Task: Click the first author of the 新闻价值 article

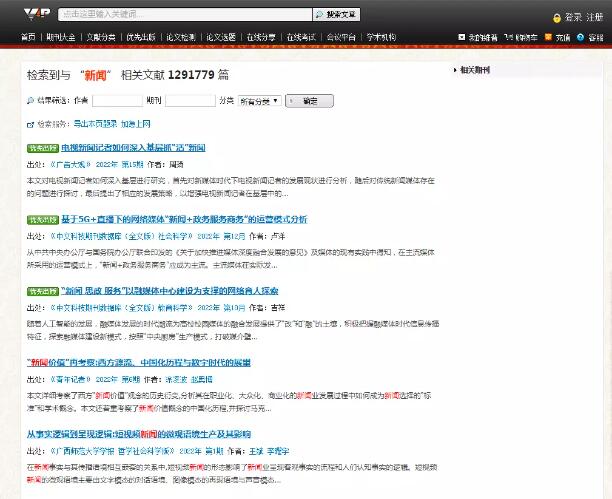Action: click(x=176, y=379)
